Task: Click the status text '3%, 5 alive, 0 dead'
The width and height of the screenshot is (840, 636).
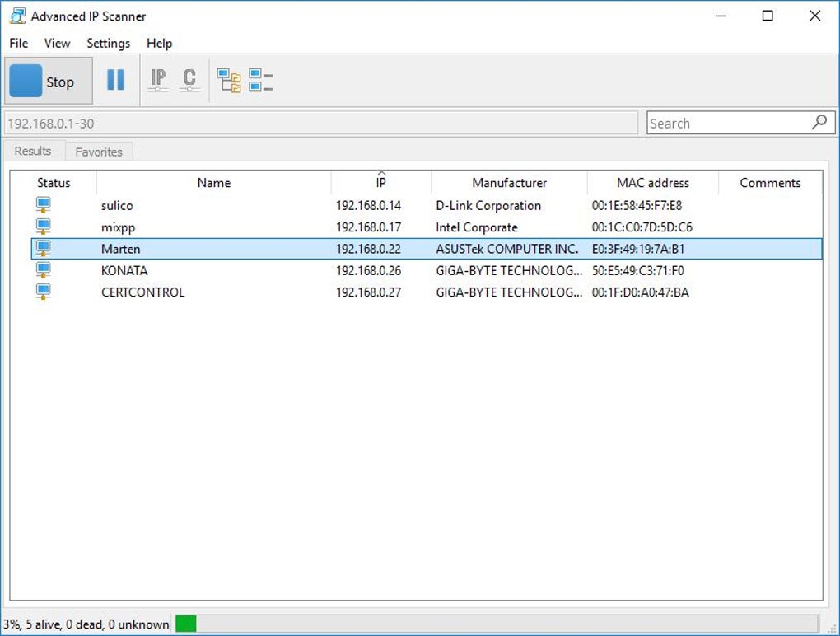Action: (x=86, y=624)
